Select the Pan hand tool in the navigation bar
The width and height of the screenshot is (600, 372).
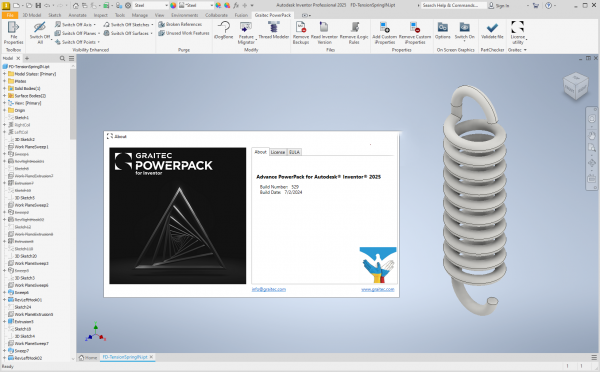coord(592,135)
